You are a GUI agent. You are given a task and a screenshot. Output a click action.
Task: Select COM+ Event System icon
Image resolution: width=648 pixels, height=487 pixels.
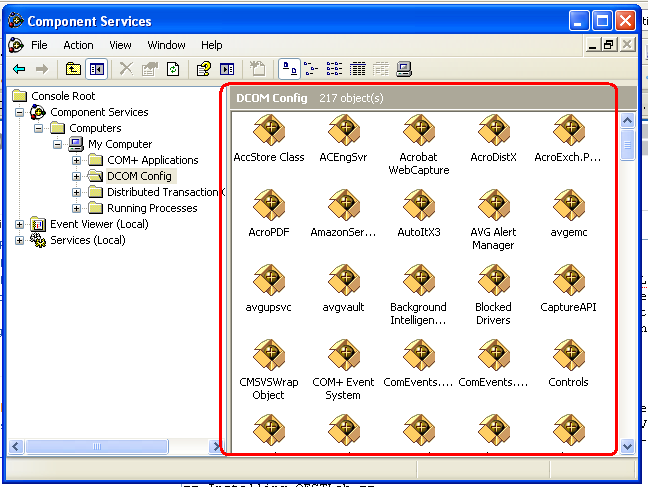(x=343, y=356)
